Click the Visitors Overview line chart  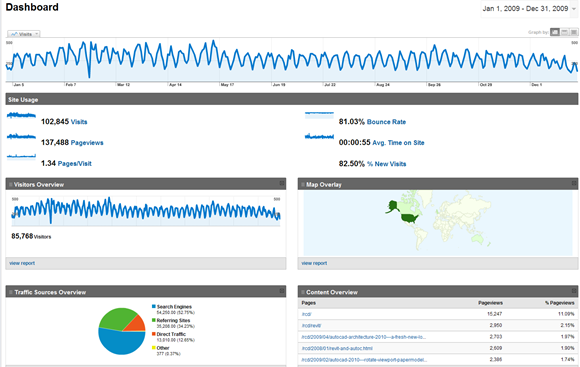point(146,211)
